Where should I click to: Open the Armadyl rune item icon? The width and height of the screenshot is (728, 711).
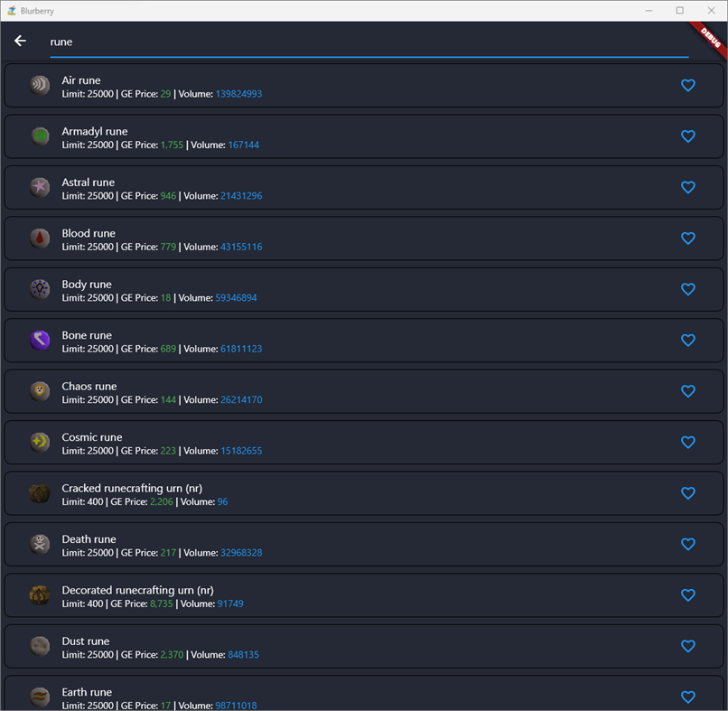click(40, 136)
